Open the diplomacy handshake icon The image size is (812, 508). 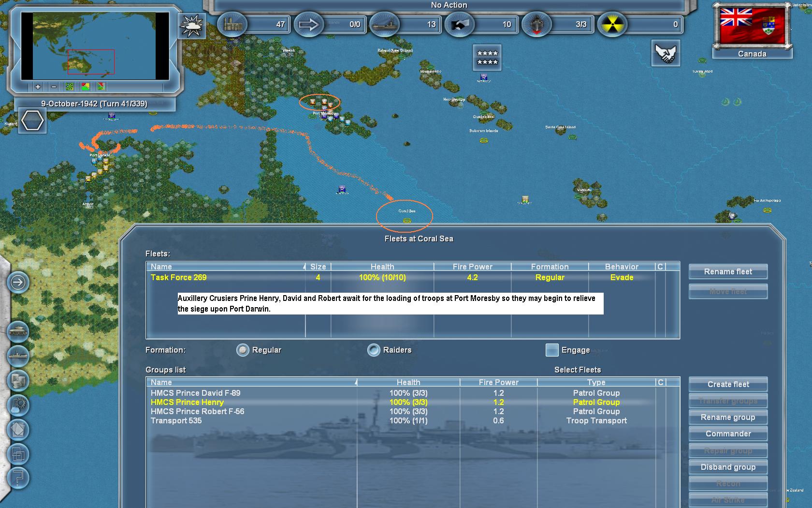coord(666,53)
